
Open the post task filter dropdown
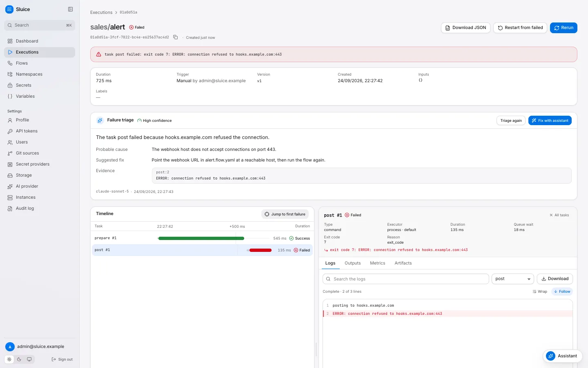pos(513,279)
